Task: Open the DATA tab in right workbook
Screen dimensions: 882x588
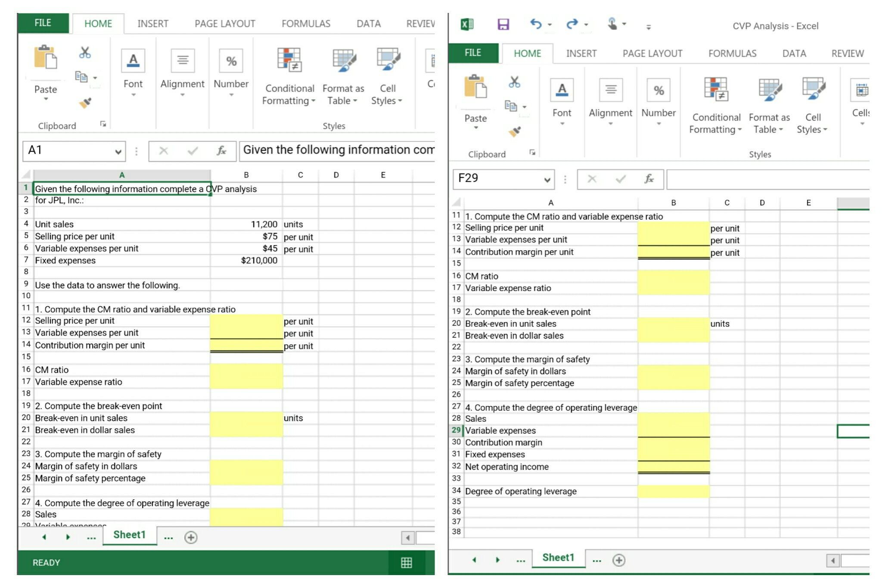Action: click(794, 53)
